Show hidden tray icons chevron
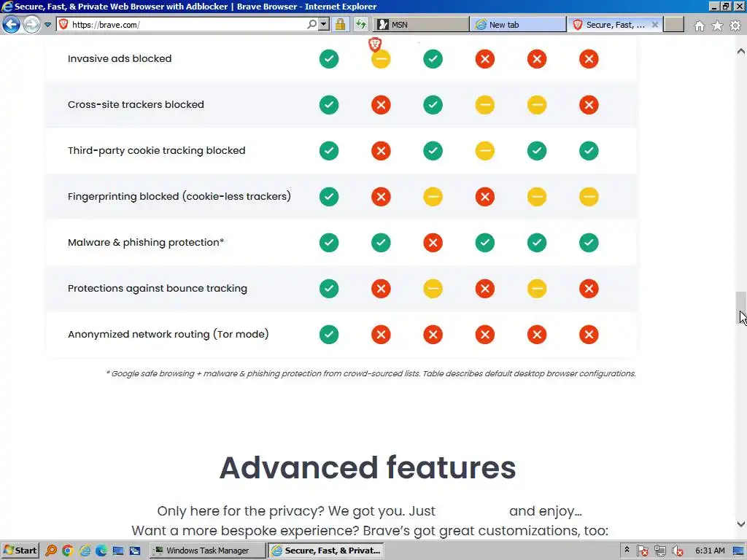 (x=627, y=550)
